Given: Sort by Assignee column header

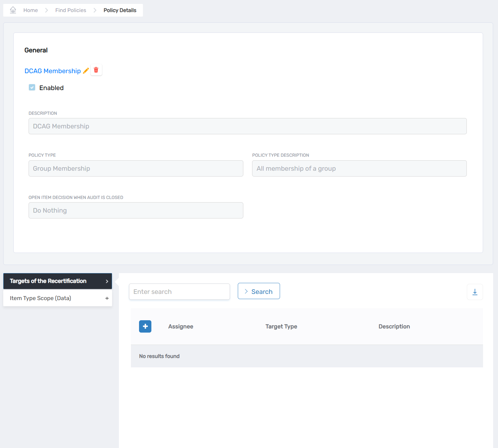Looking at the screenshot, I should click(x=181, y=326).
